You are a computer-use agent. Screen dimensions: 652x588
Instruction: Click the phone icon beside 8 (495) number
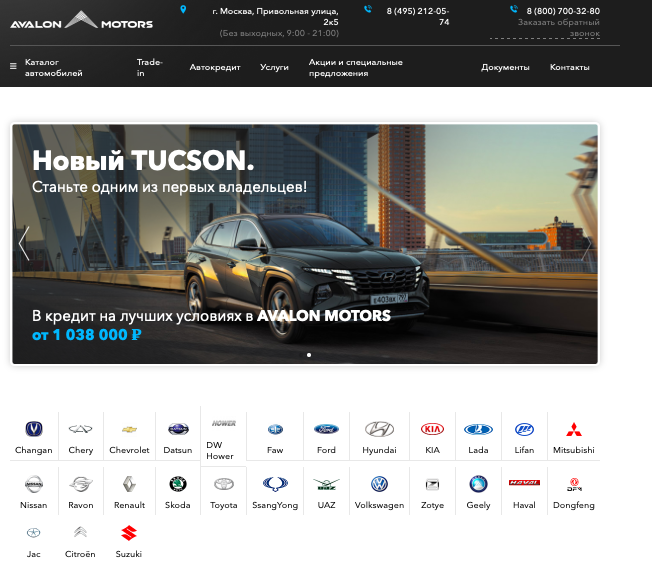(x=368, y=9)
